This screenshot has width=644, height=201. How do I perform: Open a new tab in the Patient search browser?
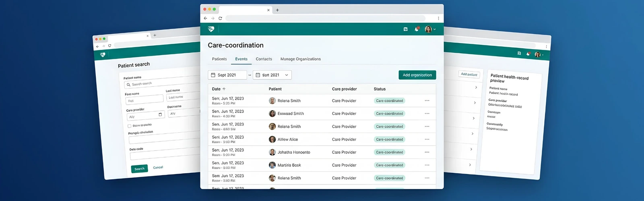[x=155, y=35]
